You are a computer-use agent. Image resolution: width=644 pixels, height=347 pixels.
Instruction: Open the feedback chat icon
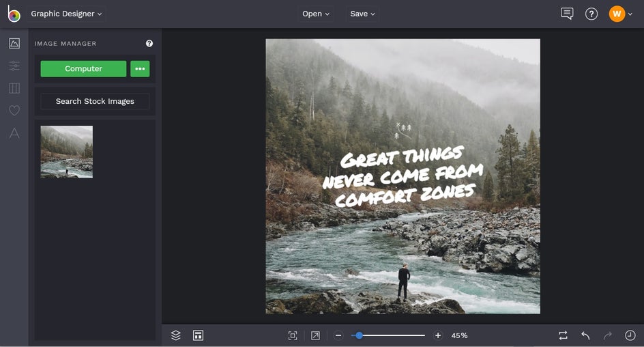coord(567,14)
